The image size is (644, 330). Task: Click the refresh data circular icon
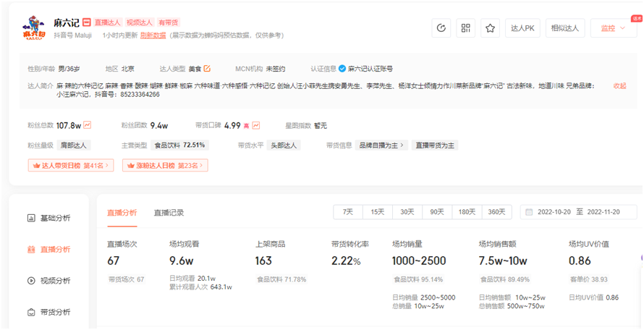[441, 28]
